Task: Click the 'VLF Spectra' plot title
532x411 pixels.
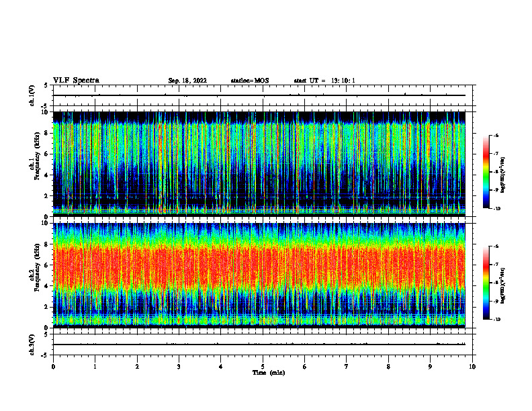Action: coord(76,81)
